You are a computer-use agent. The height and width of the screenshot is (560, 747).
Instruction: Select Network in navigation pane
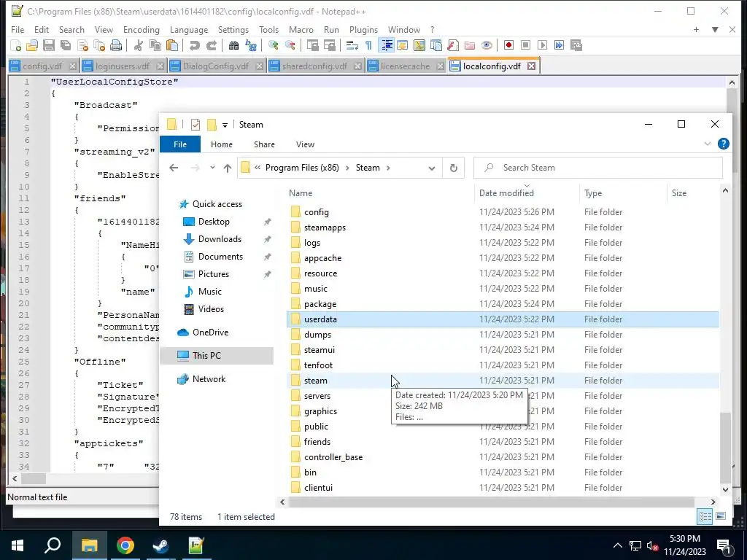click(209, 379)
